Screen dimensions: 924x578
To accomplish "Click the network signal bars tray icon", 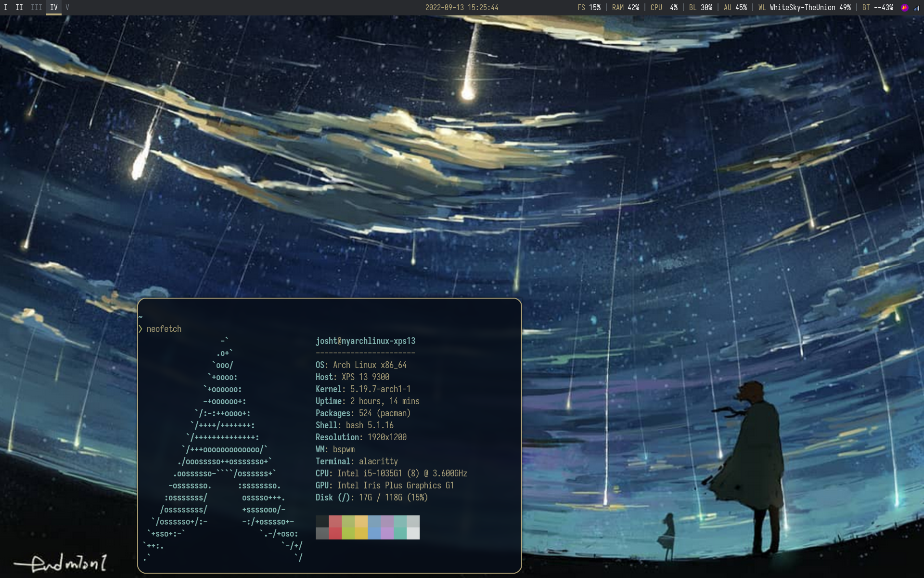I will [x=916, y=8].
